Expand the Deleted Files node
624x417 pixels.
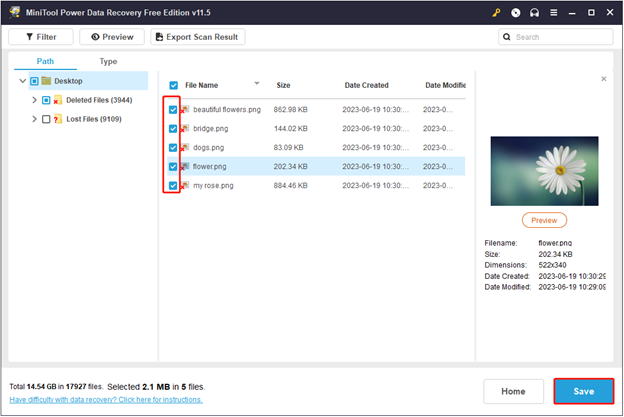coord(34,100)
